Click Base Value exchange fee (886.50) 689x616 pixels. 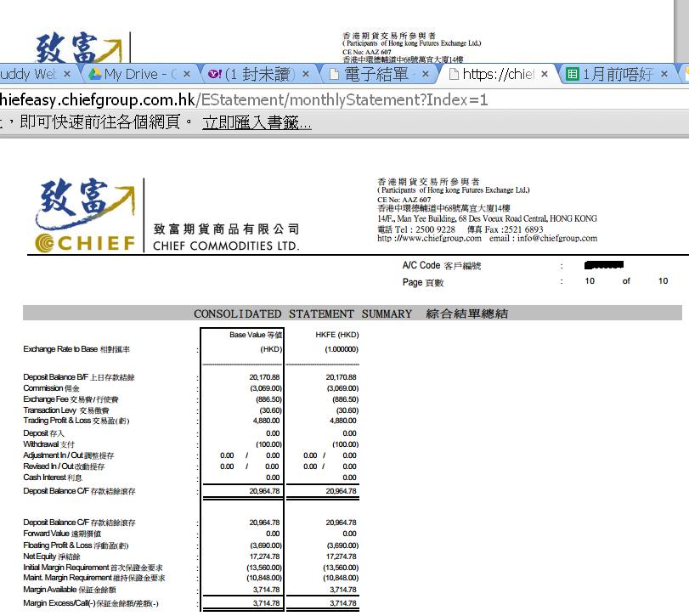269,399
